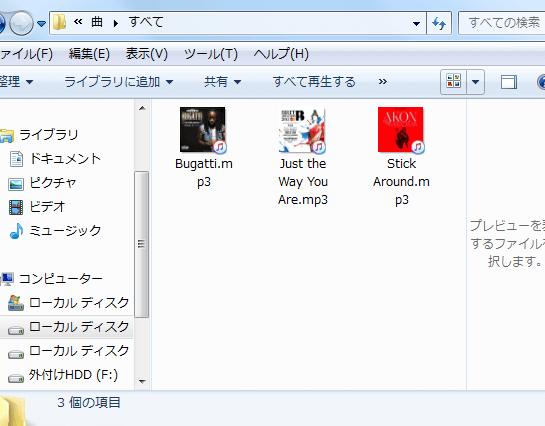Click すべて再生する button
The width and height of the screenshot is (545, 426).
pos(314,82)
